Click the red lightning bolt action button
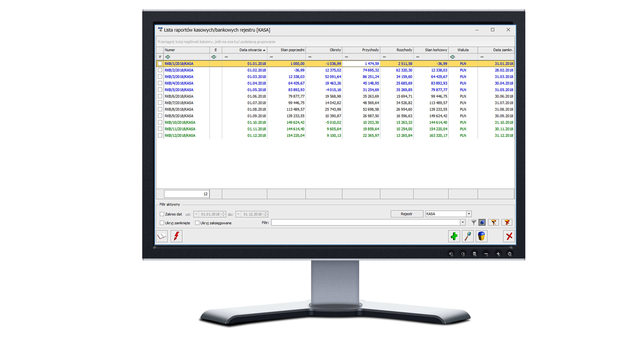The height and width of the screenshot is (340, 644). coord(176,236)
